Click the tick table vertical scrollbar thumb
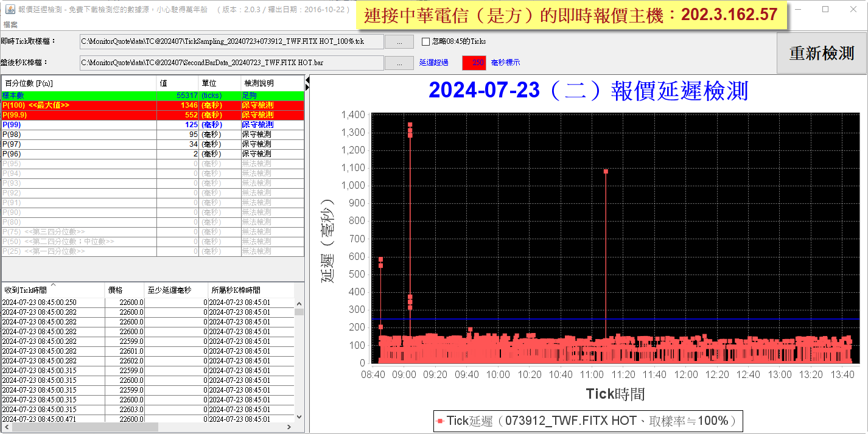 point(299,312)
